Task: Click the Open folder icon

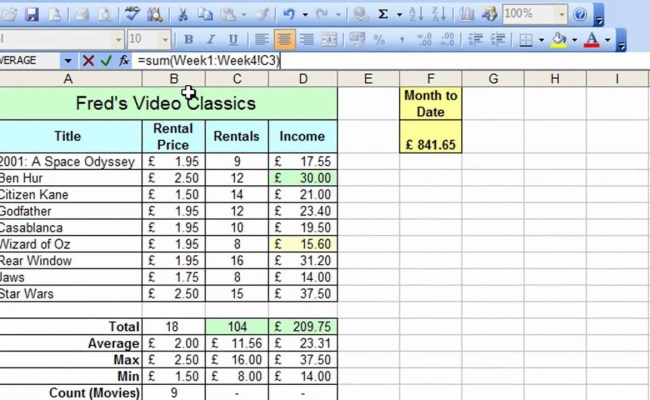Action: coord(9,15)
